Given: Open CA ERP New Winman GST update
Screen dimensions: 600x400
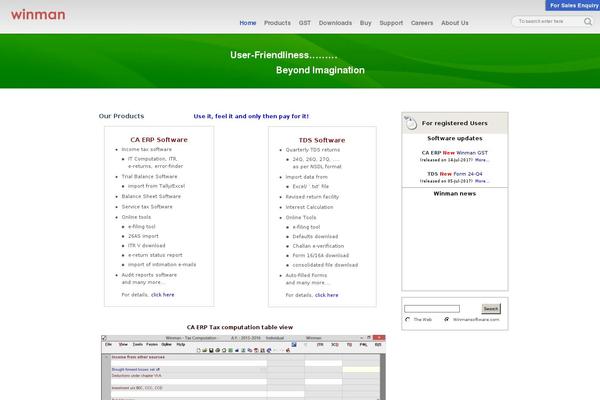Looking at the screenshot, I should click(x=455, y=153).
